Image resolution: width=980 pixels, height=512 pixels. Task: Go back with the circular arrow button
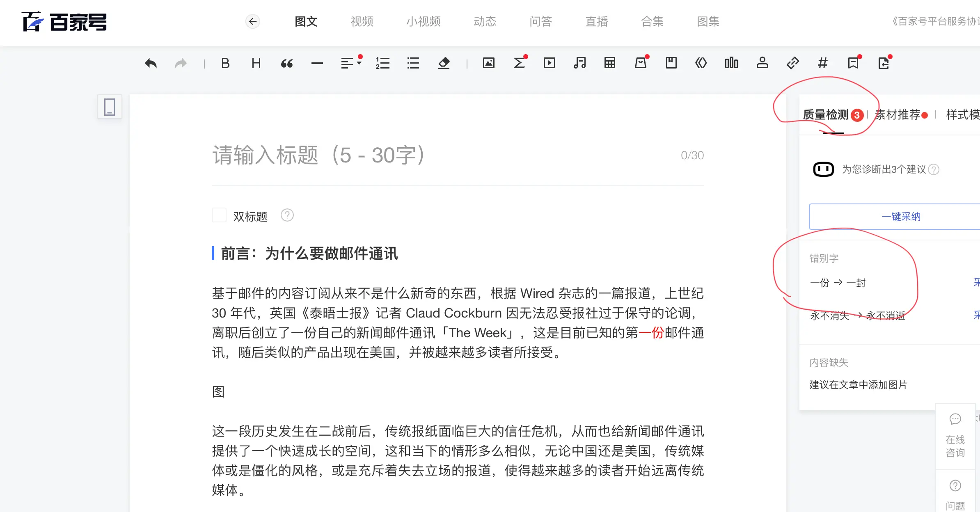point(253,21)
